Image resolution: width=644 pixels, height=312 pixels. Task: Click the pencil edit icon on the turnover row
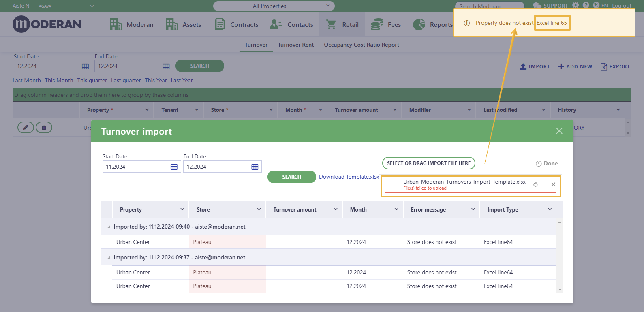[26, 128]
